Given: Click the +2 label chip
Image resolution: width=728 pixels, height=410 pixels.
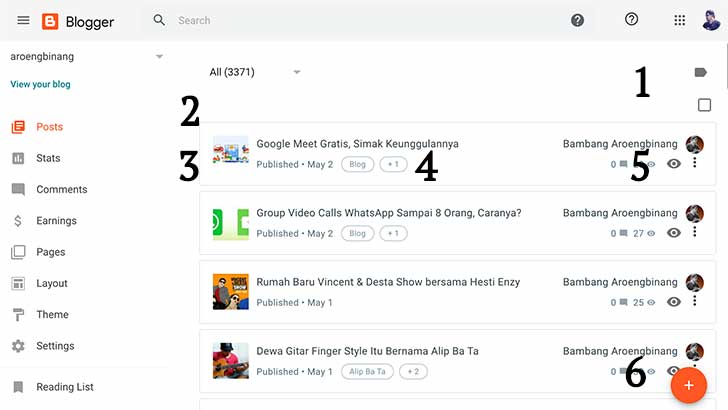Looking at the screenshot, I should (413, 371).
